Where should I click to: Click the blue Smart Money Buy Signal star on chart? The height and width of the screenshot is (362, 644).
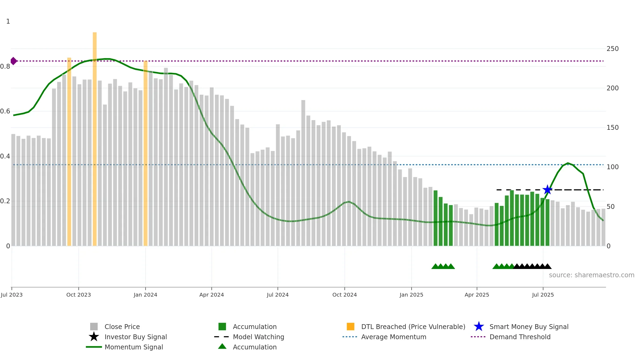(x=547, y=190)
